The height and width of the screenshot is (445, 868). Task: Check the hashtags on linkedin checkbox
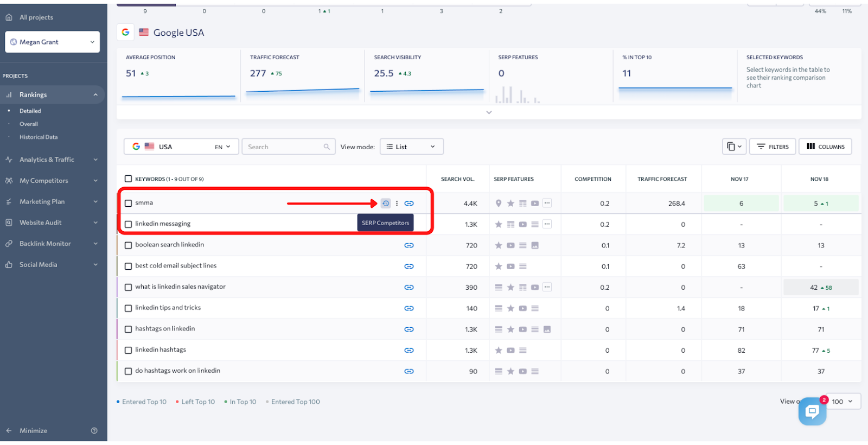(129, 329)
